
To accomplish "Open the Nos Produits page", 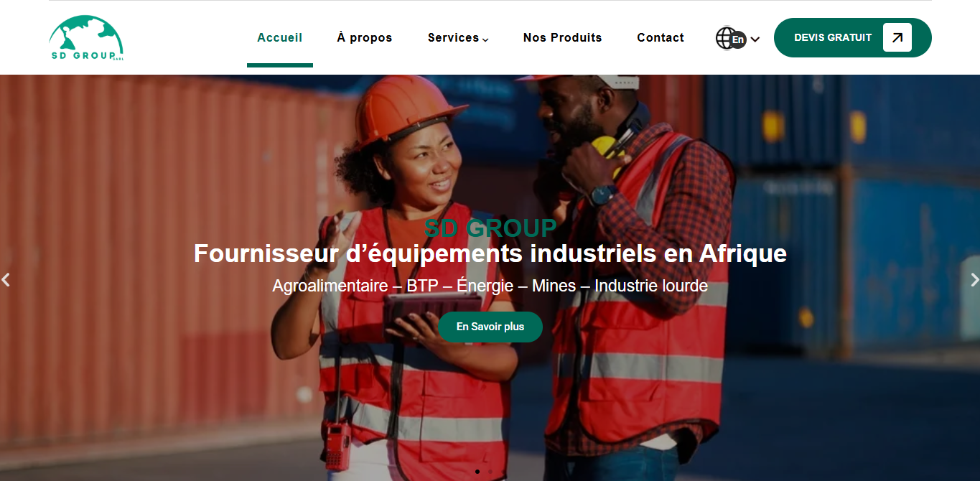I will coord(563,37).
